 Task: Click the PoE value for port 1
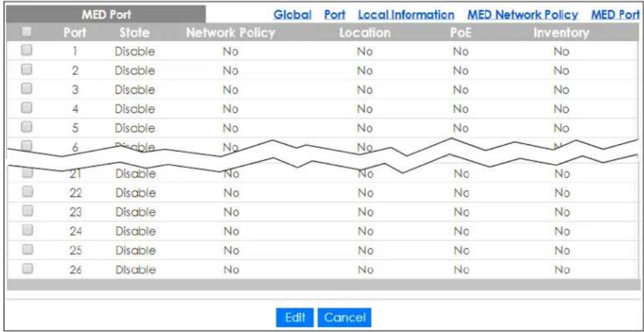[460, 52]
